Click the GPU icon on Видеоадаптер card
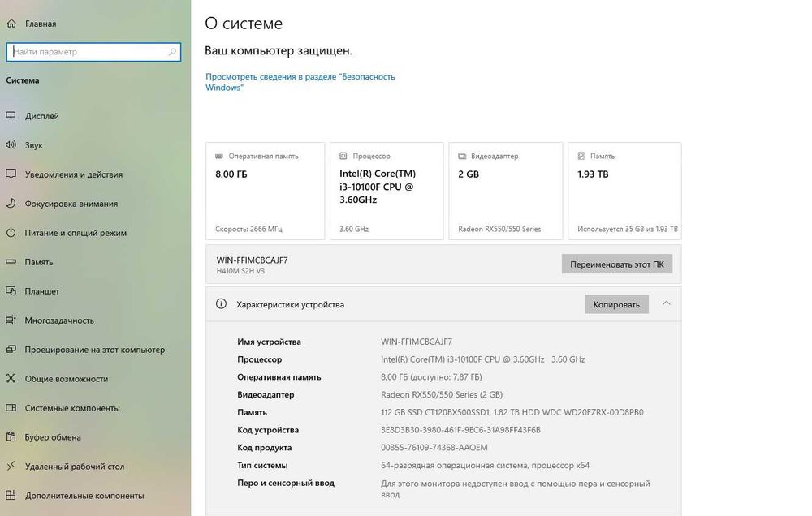Viewport: 812px width, 516px height. (462, 156)
